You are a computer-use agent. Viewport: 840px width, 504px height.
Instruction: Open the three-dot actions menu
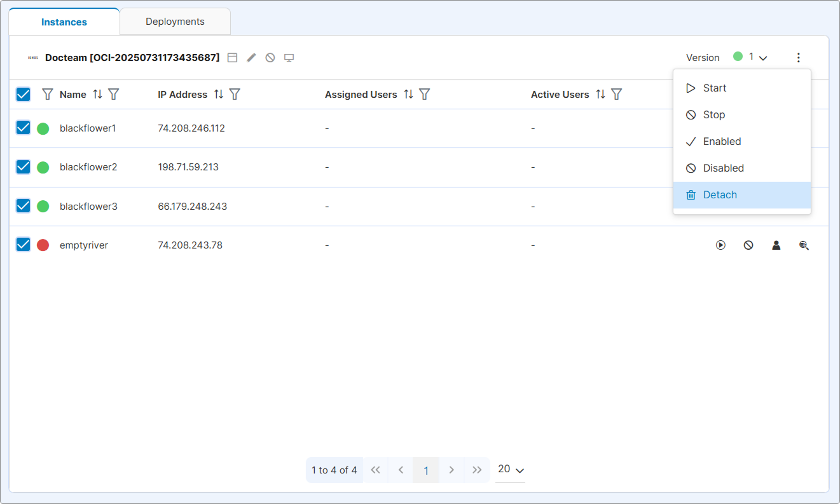point(799,58)
